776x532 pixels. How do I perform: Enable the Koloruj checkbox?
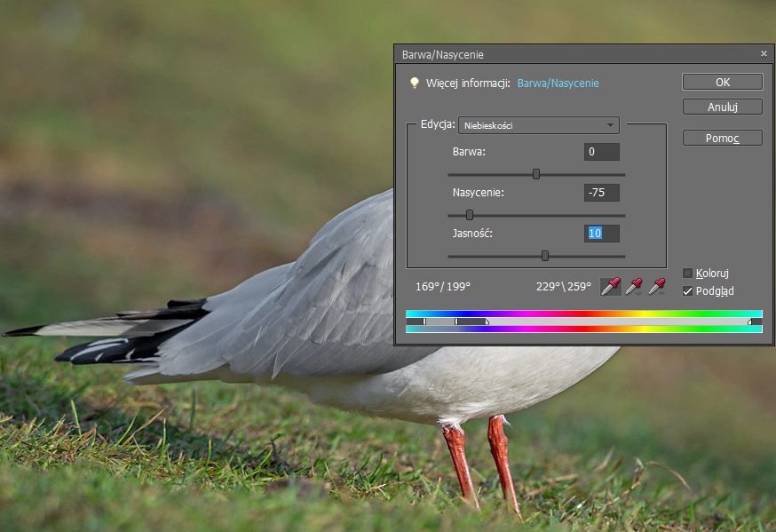click(x=687, y=274)
